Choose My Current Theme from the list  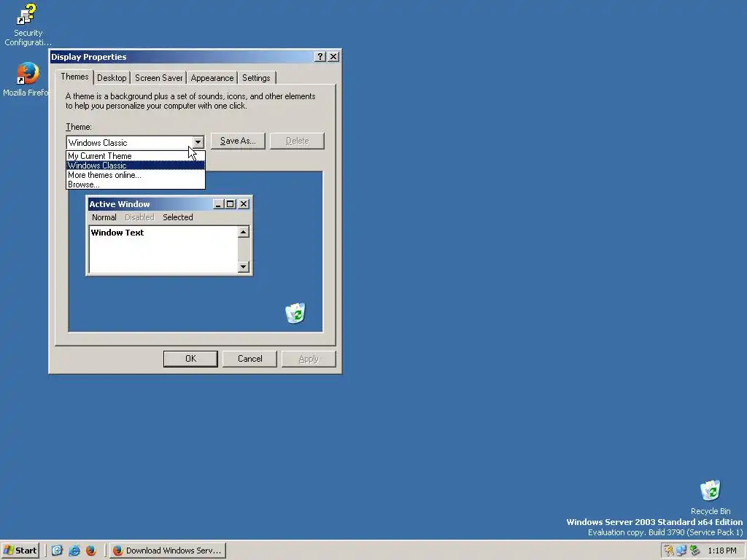[x=135, y=156]
